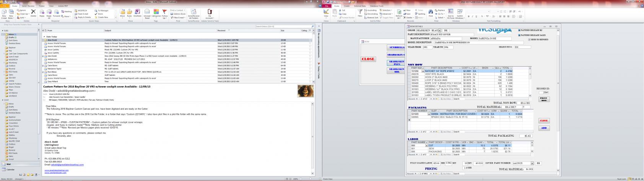Expand the Advanced filter dropdown in Access
644x181 pixels.
[386, 14]
